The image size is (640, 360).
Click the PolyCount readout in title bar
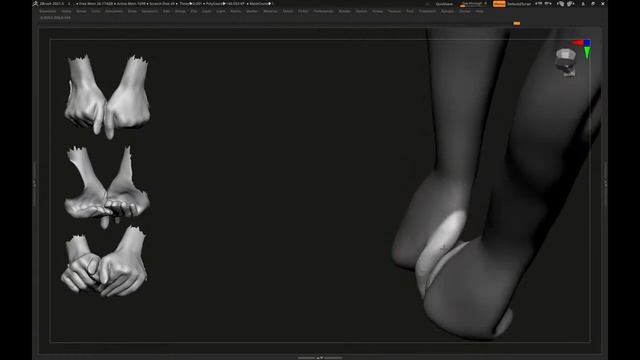[x=225, y=4]
